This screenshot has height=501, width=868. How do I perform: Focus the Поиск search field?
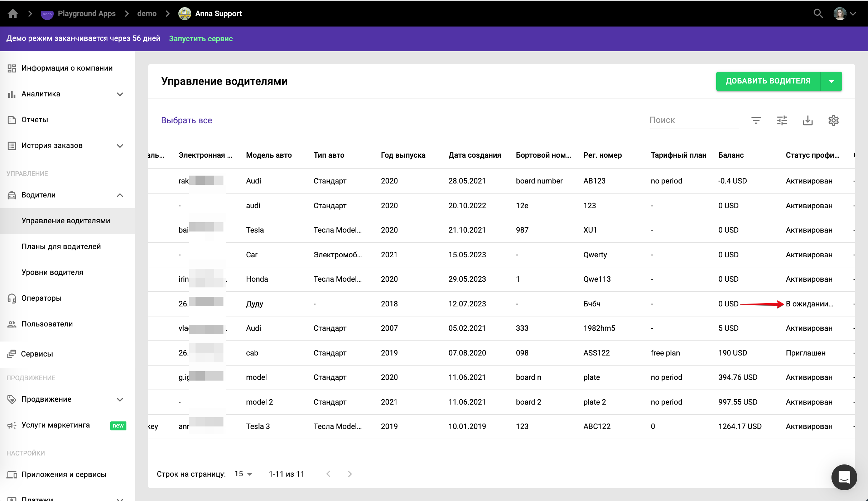point(694,120)
